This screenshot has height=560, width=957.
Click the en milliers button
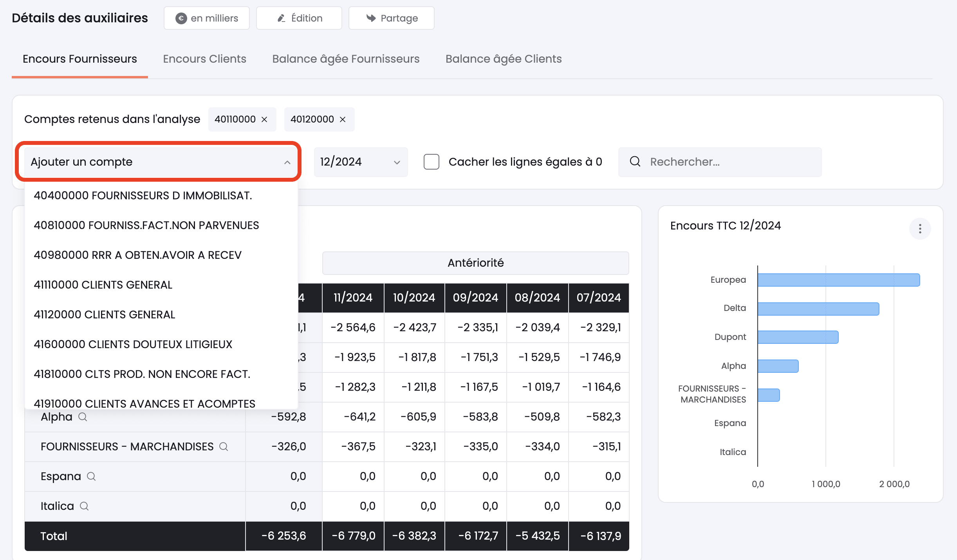(207, 18)
